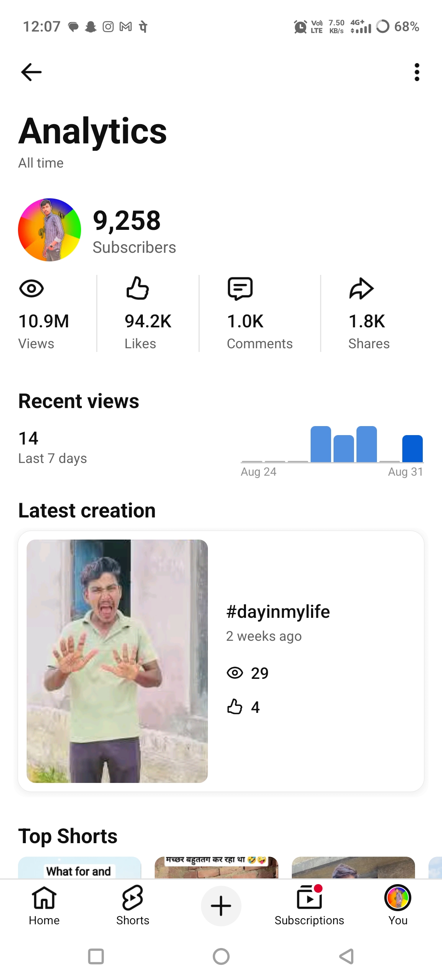Open the three-dot more options menu

click(x=417, y=72)
